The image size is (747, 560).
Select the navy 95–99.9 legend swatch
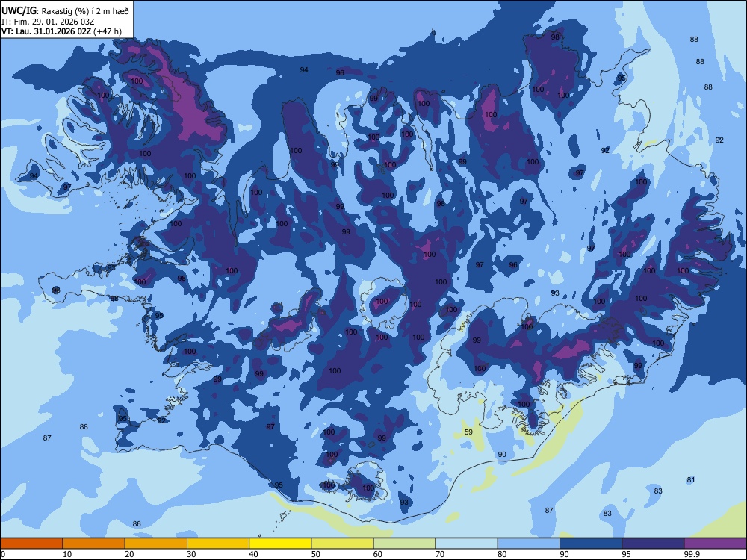(x=653, y=544)
